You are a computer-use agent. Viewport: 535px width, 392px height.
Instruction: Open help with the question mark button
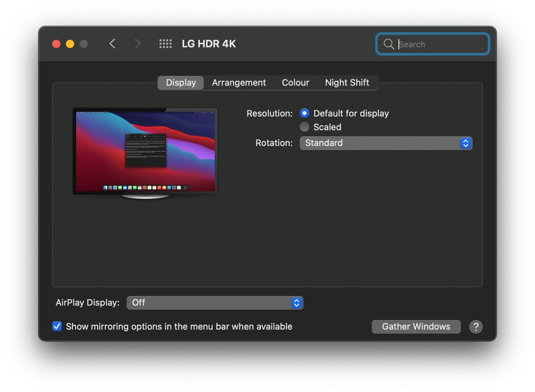[476, 327]
